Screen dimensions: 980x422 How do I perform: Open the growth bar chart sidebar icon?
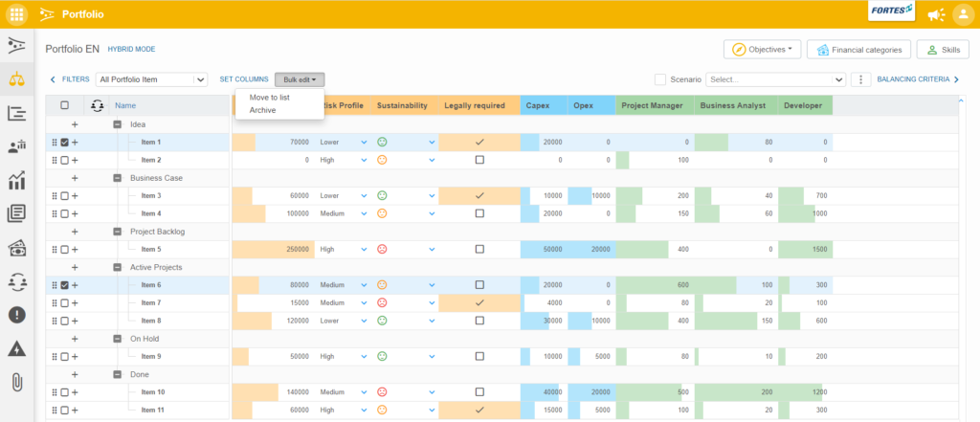(17, 180)
